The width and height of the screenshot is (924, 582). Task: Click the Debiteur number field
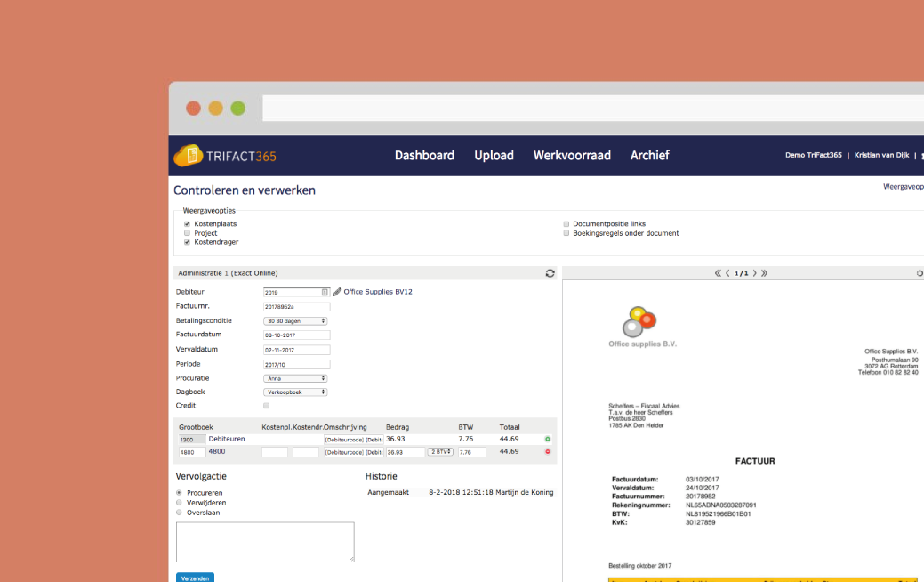296,292
